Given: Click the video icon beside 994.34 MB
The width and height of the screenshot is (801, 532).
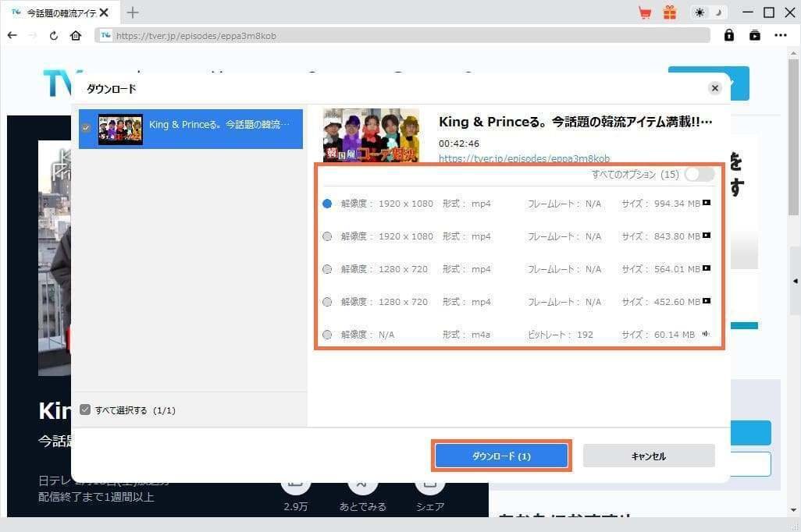Looking at the screenshot, I should (707, 203).
